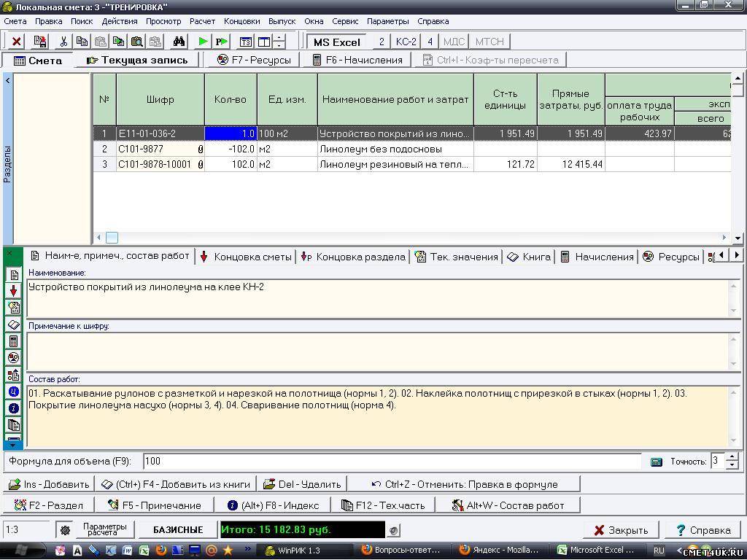Click F6 - Начисления button
This screenshot has width=747, height=560.
pos(357,60)
